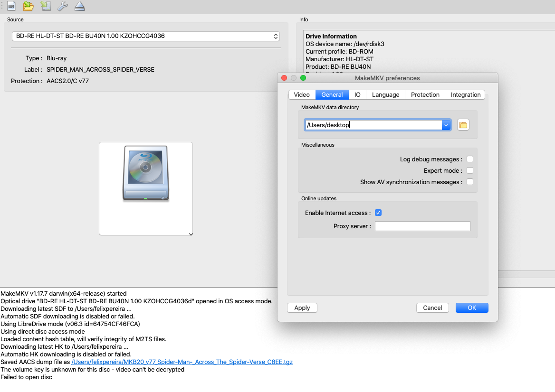This screenshot has height=392, width=555.
Task: Select the MakeMKV data directory dropdown arrow
Action: [x=446, y=124]
